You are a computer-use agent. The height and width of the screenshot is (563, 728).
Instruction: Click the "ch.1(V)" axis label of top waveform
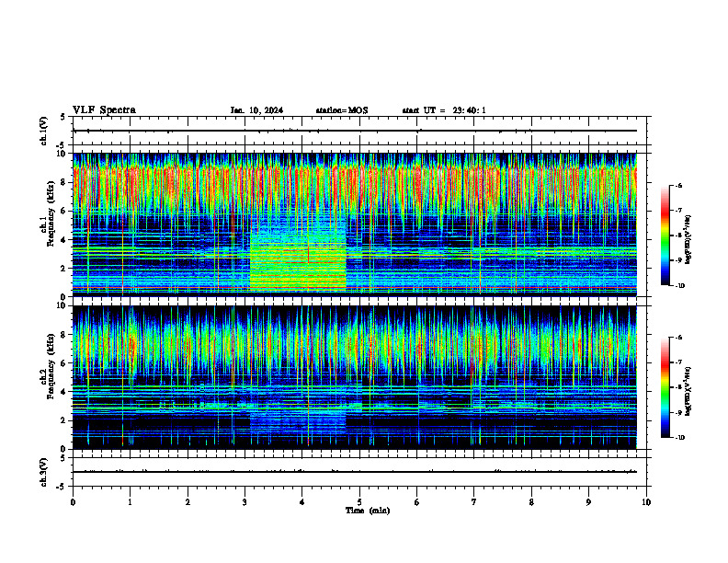[44, 131]
